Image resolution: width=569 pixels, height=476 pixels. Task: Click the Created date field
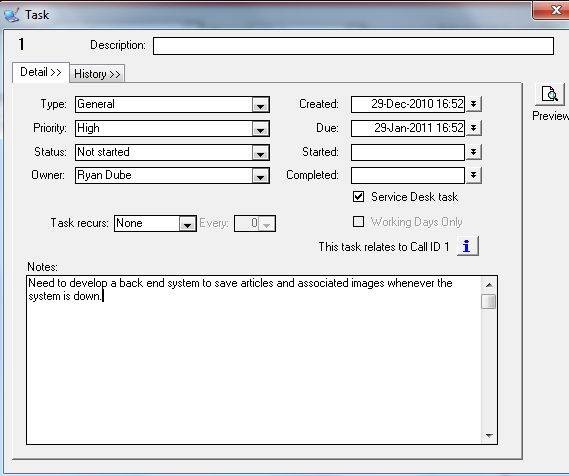point(408,104)
